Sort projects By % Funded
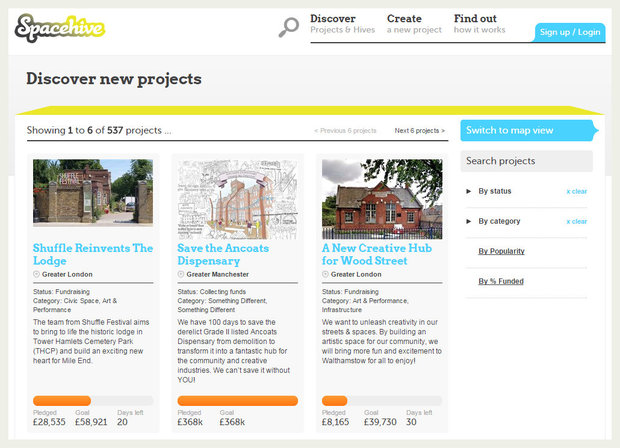 pos(500,281)
